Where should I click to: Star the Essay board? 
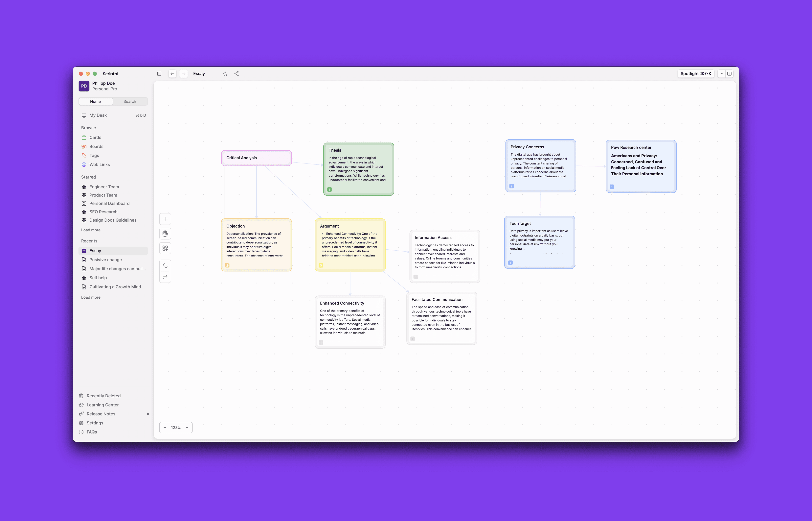pyautogui.click(x=225, y=74)
